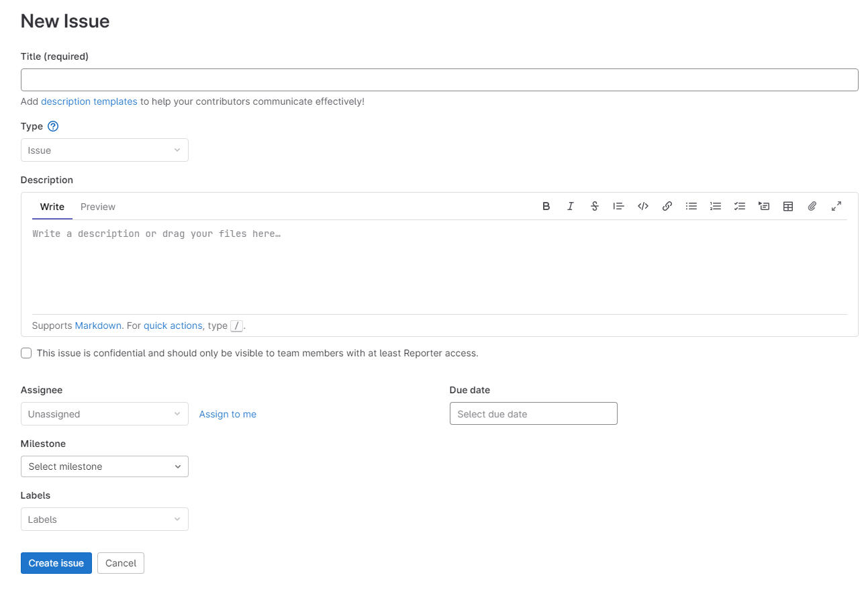Apply strikethrough formatting in description
Viewport: 868px width, 602px height.
point(595,207)
